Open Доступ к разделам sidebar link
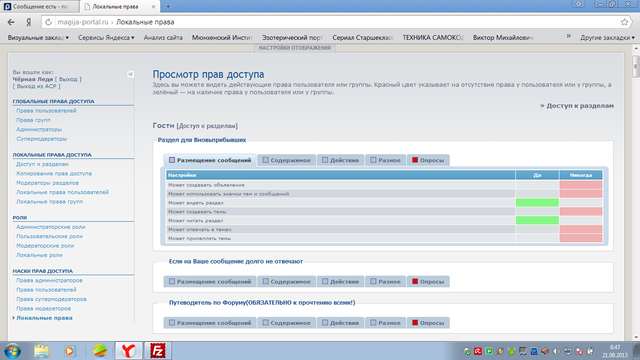Image resolution: width=640 pixels, height=360 pixels. [x=42, y=164]
